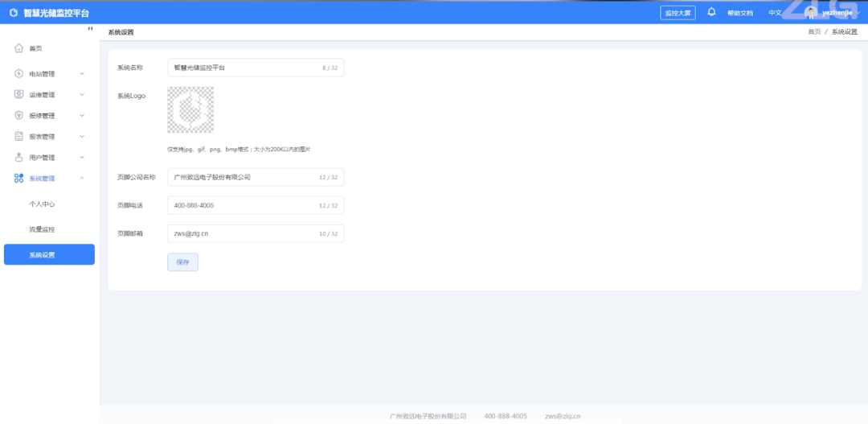Select 系统设置 submenu item

49,254
